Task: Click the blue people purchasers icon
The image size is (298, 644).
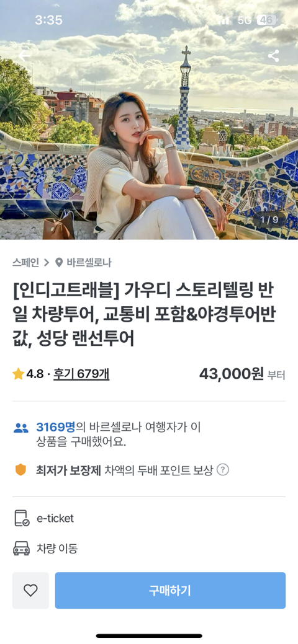Action: tap(21, 428)
